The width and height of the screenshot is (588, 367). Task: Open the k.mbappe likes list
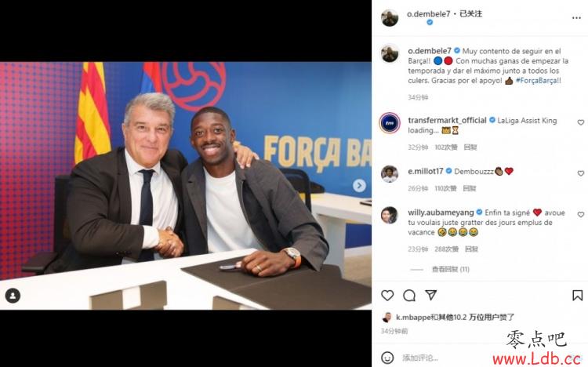455,318
